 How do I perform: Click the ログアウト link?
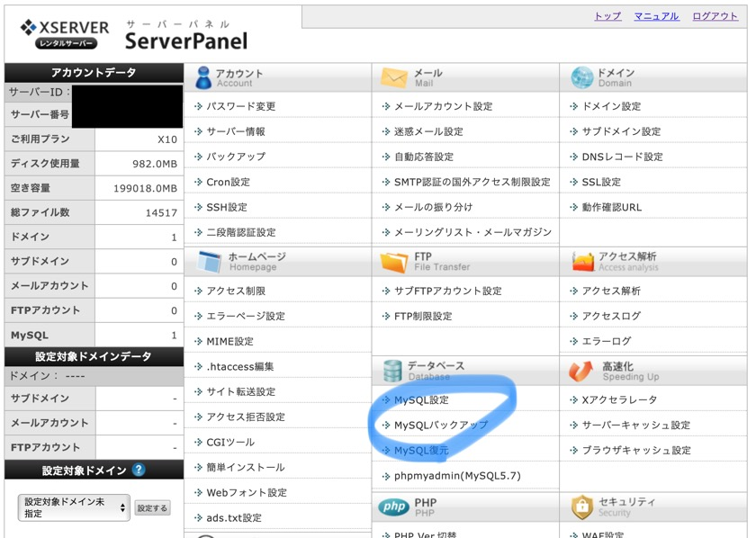click(x=715, y=16)
